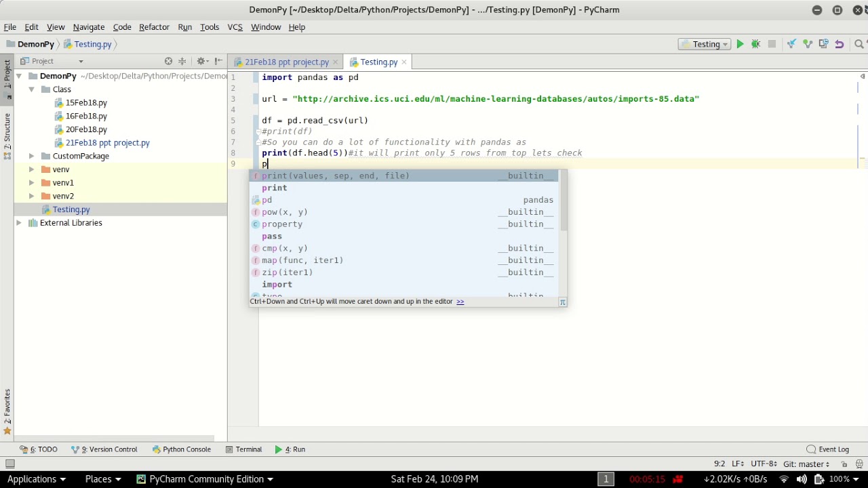This screenshot has width=868, height=488.
Task: Open the Favorites side tool tab
Action: pos(7,412)
